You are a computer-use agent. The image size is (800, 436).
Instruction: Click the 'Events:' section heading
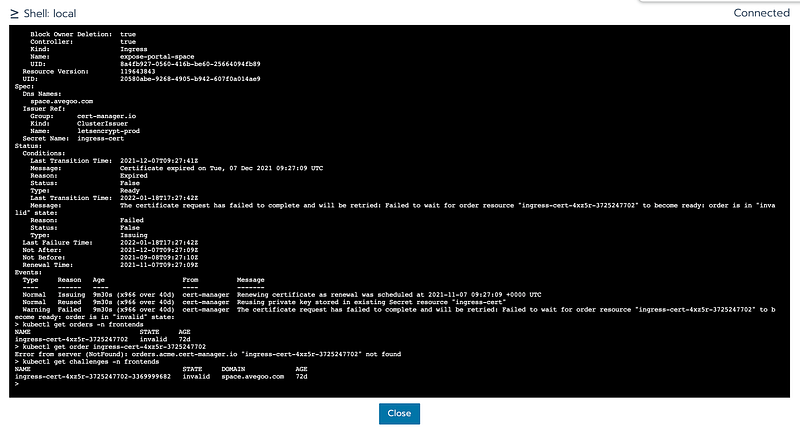click(28, 272)
